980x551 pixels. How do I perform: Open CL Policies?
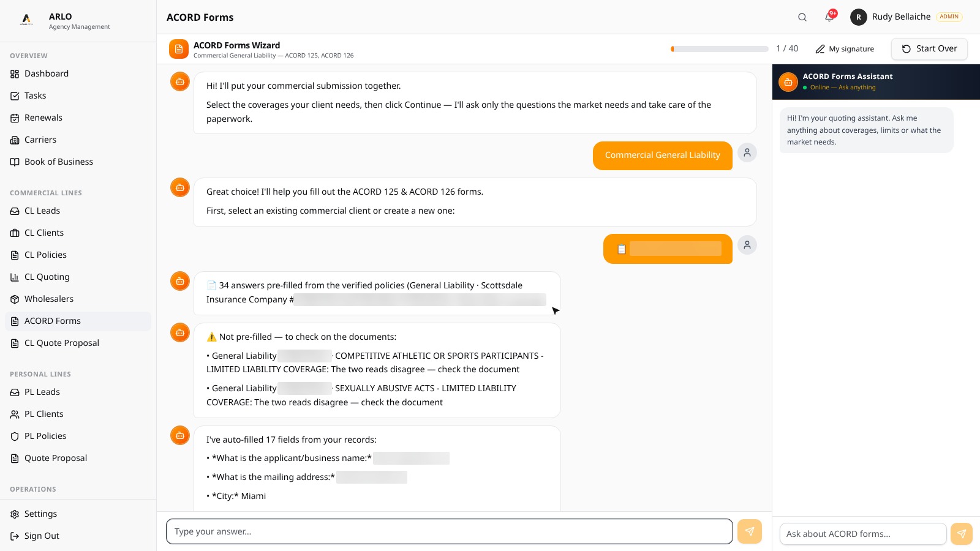(x=78, y=255)
